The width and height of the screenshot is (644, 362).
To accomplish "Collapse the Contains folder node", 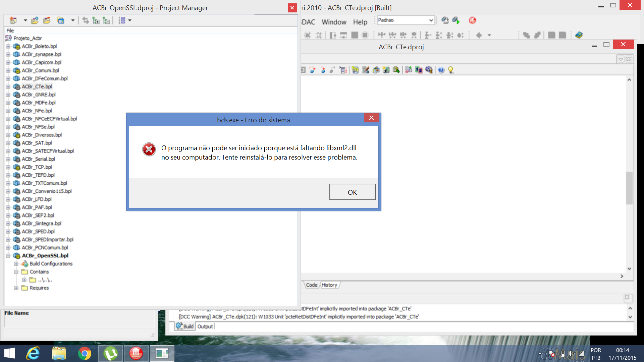I will click(16, 271).
